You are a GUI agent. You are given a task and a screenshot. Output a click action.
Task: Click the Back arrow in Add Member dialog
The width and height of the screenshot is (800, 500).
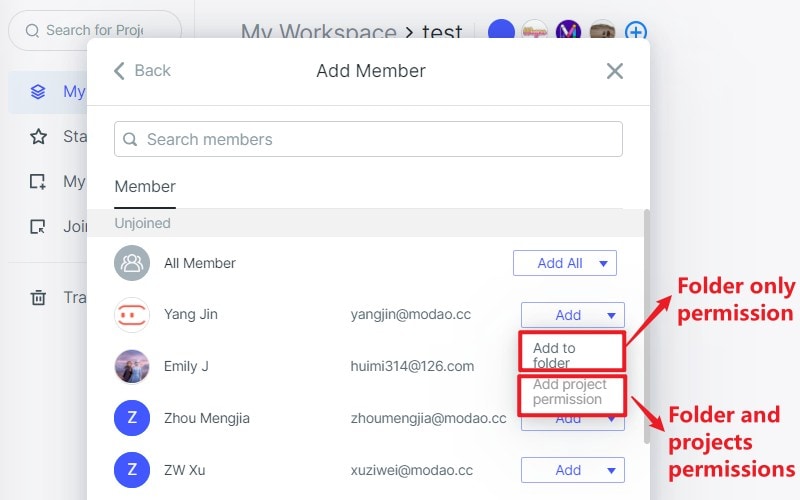(x=120, y=71)
